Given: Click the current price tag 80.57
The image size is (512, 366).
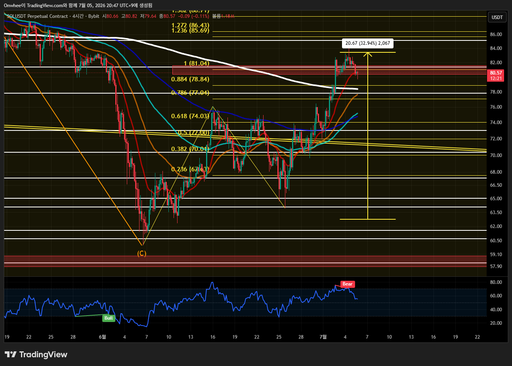Looking at the screenshot, I should [x=496, y=73].
